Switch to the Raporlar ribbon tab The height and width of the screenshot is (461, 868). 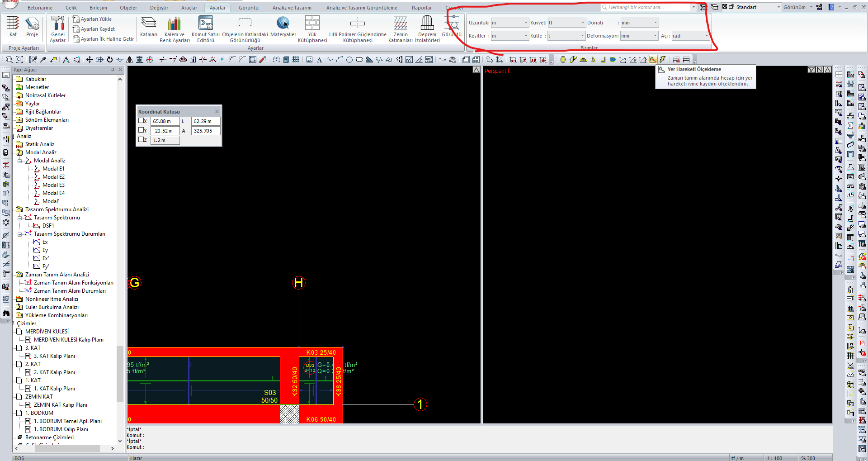click(x=421, y=8)
